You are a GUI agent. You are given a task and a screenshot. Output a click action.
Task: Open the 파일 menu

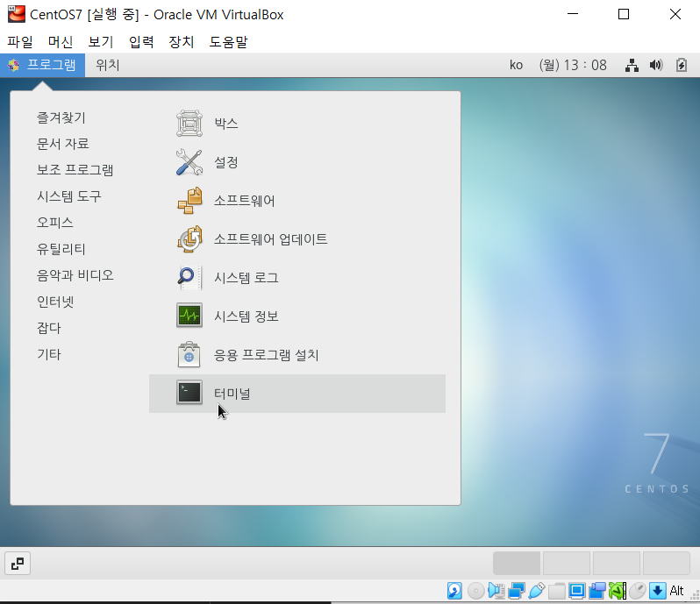pos(20,42)
